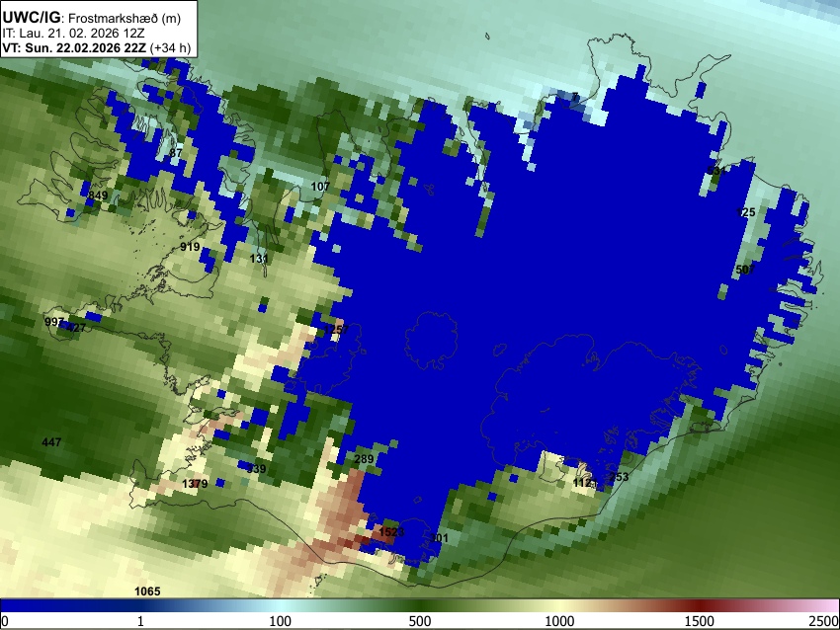840x630 pixels.
Task: Click the map value label '531'
Action: point(716,171)
